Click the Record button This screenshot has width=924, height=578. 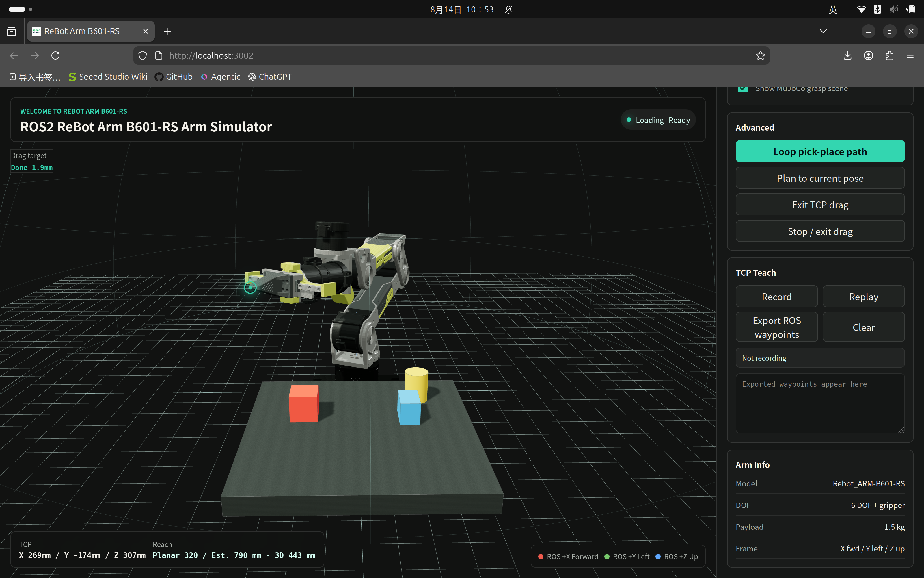tap(777, 297)
